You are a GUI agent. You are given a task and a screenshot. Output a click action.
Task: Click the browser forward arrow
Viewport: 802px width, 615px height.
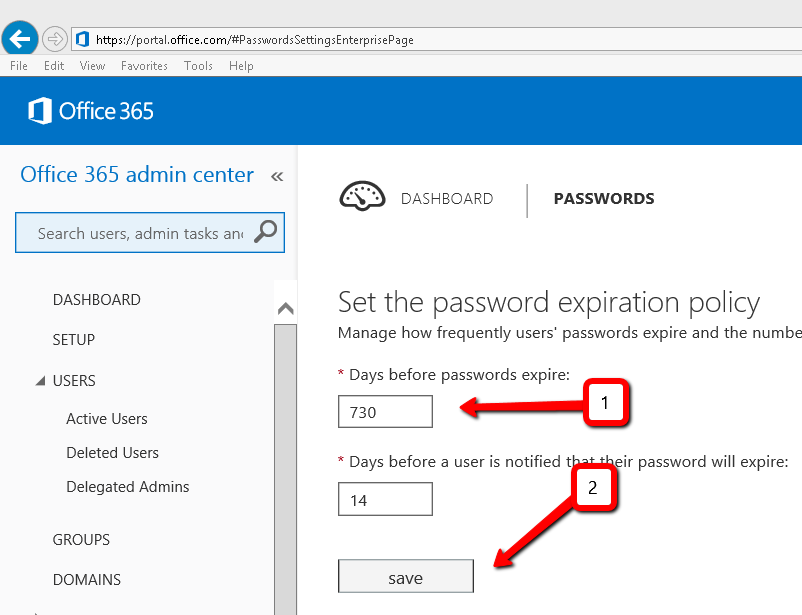coord(55,39)
